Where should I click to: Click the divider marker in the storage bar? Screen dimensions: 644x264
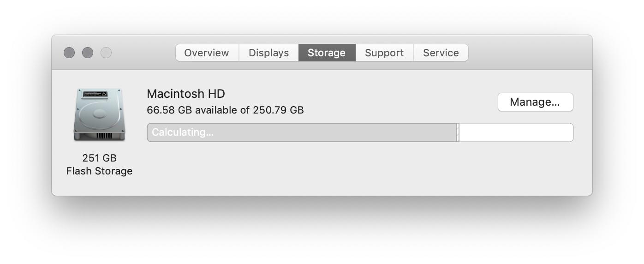tap(458, 132)
